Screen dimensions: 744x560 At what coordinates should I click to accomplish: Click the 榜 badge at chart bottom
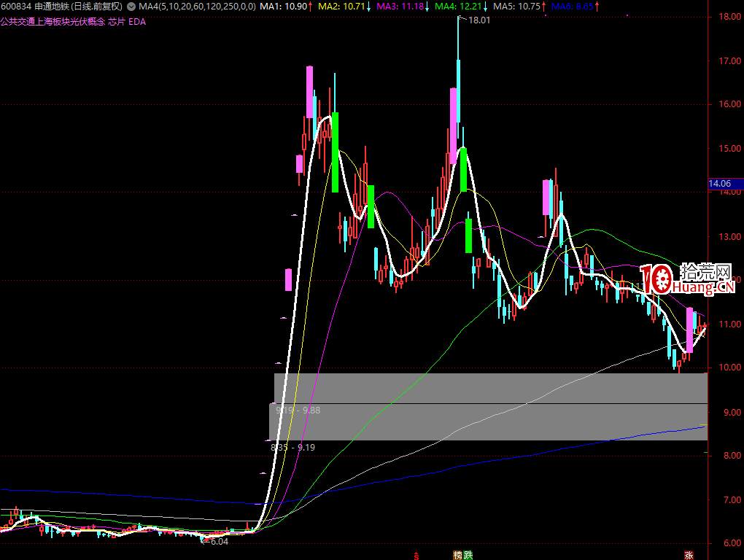pyautogui.click(x=457, y=555)
